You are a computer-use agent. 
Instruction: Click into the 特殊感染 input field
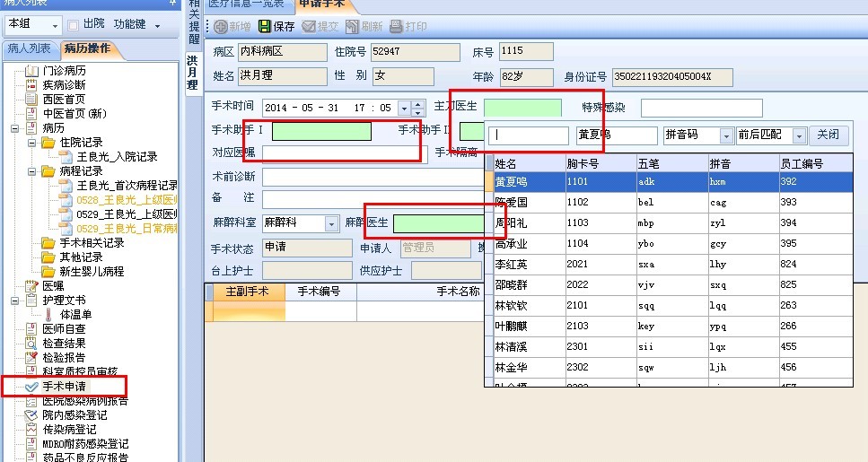tap(701, 108)
